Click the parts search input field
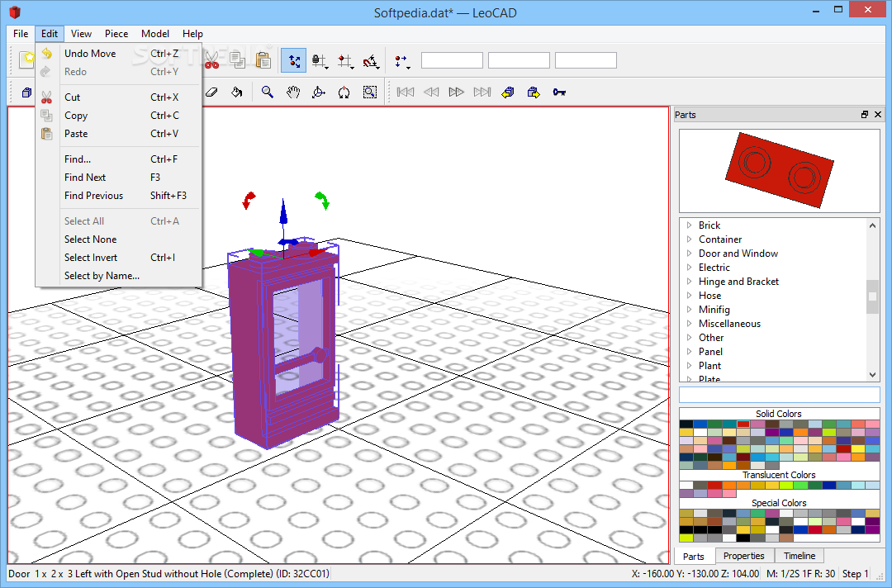892x588 pixels. tap(780, 395)
